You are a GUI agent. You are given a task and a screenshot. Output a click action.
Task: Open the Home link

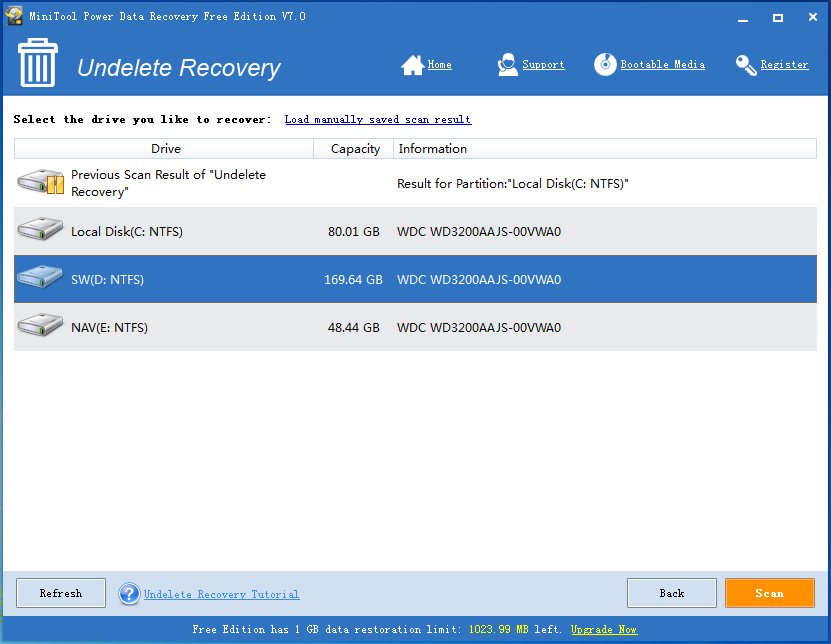point(439,65)
